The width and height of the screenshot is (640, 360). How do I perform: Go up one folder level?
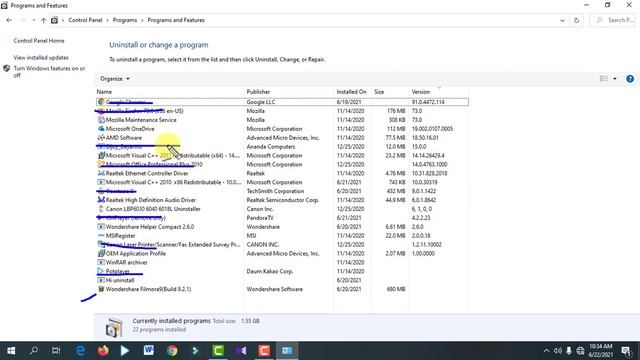(43, 20)
